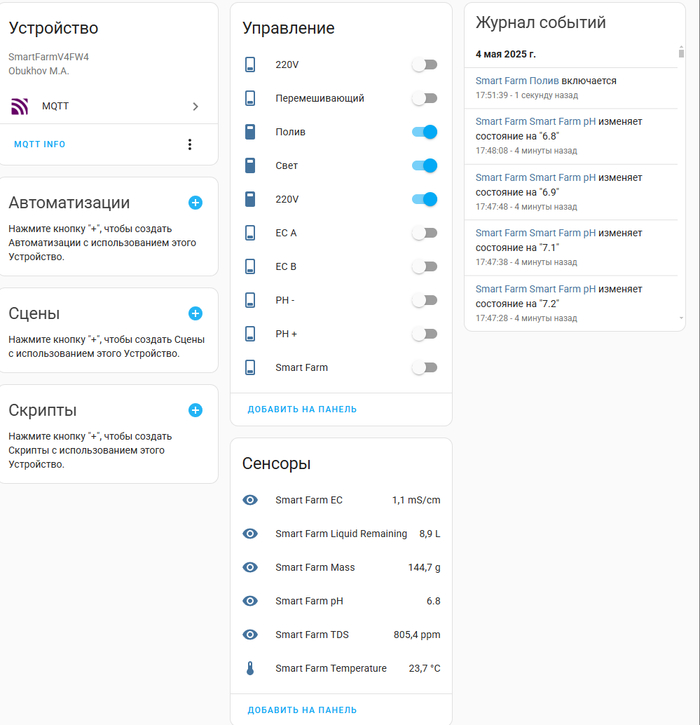Open the three-dot menu beside MQTT INFO
The width and height of the screenshot is (700, 725).
tap(190, 145)
